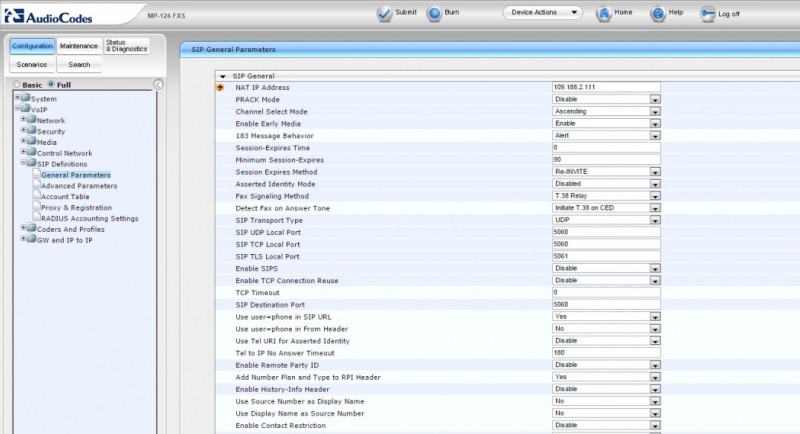Click the Burn icon
Screen dimensions: 800x434
[x=434, y=14]
